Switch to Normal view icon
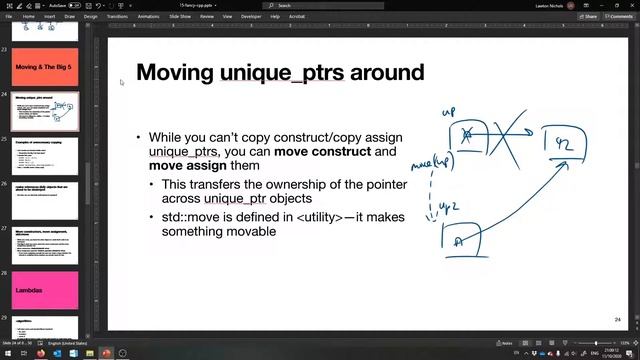640x360 pixels. (525, 343)
